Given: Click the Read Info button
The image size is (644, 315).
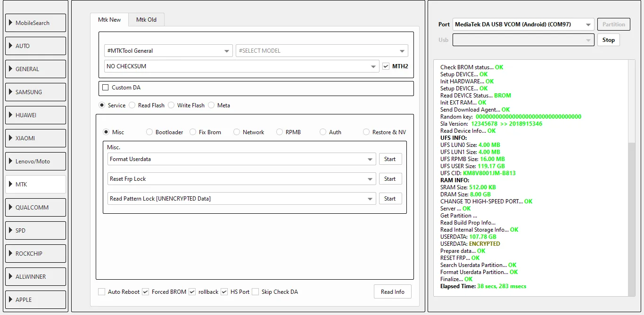Looking at the screenshot, I should (392, 292).
